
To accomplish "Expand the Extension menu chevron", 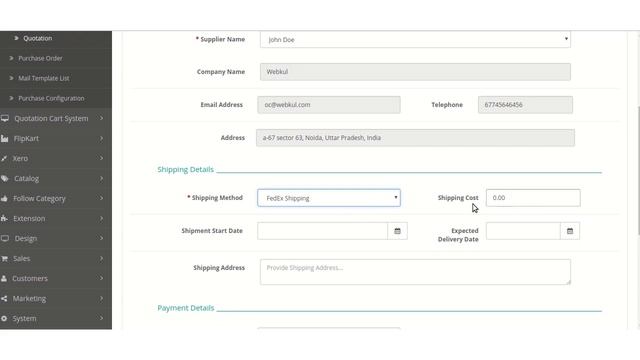I will coord(101,218).
